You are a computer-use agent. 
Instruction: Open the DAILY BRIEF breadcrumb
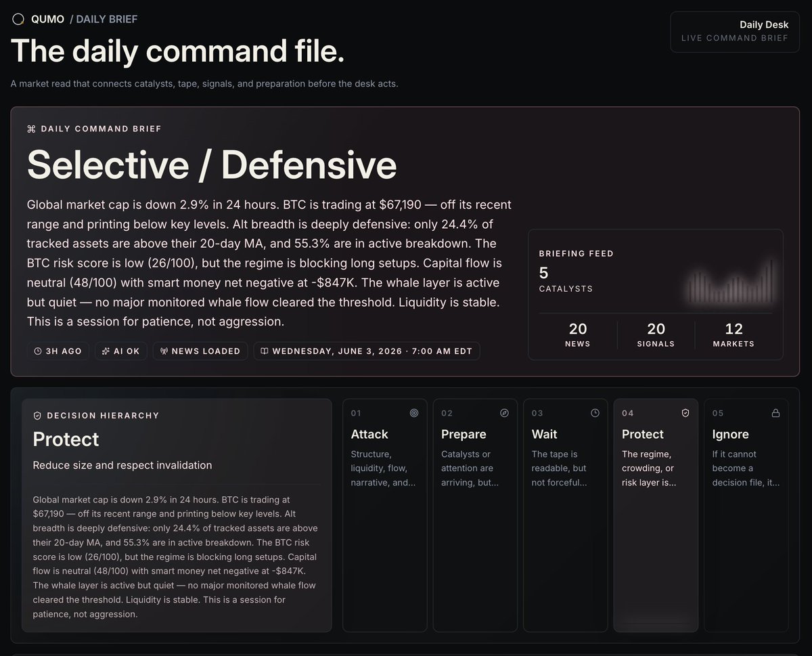(x=107, y=19)
